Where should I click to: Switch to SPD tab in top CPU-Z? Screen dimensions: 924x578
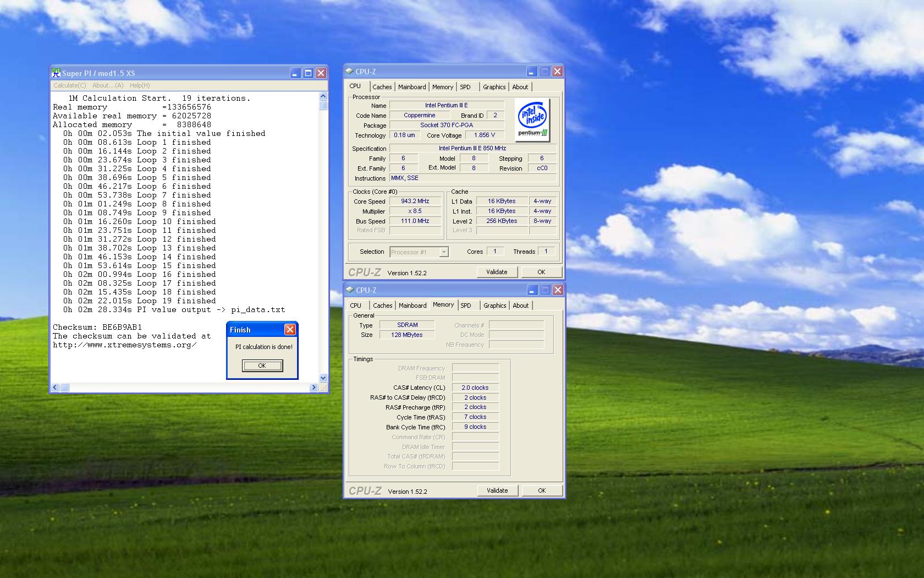[x=465, y=87]
